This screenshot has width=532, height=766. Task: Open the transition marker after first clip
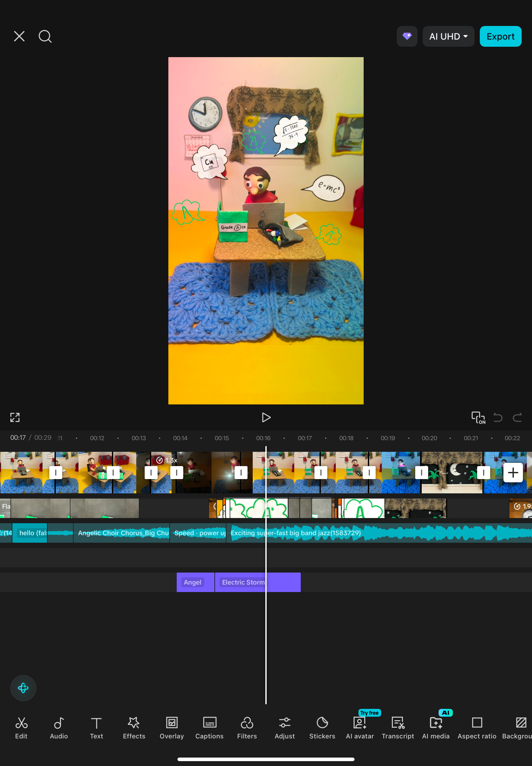point(56,472)
